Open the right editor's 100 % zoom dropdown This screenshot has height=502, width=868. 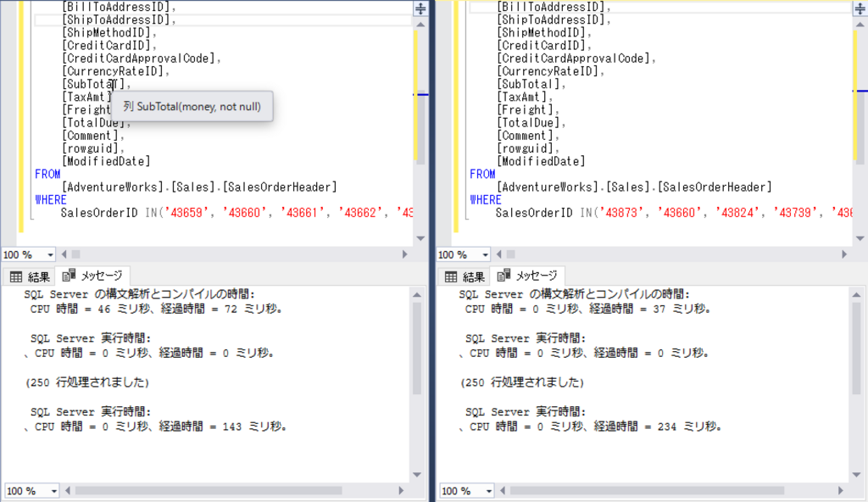point(486,255)
